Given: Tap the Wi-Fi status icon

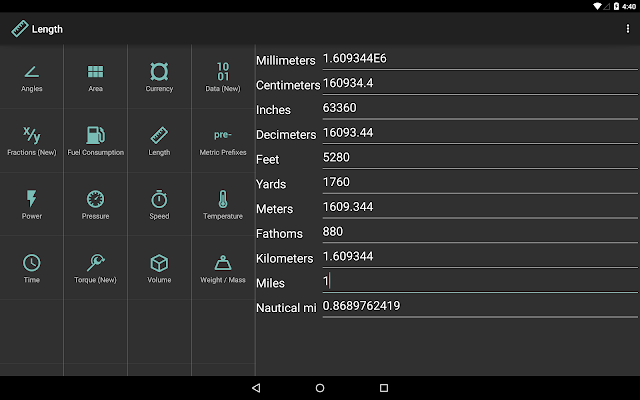Looking at the screenshot, I should click(x=597, y=6).
